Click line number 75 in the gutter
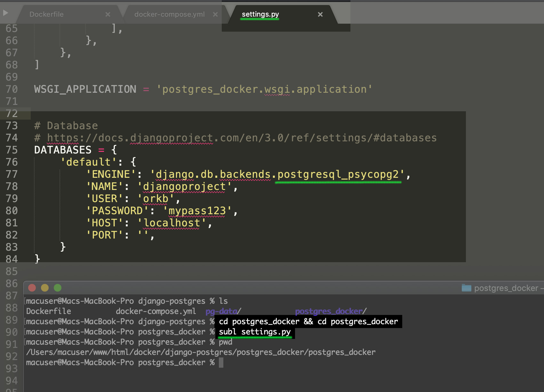The height and width of the screenshot is (392, 544). (12, 150)
